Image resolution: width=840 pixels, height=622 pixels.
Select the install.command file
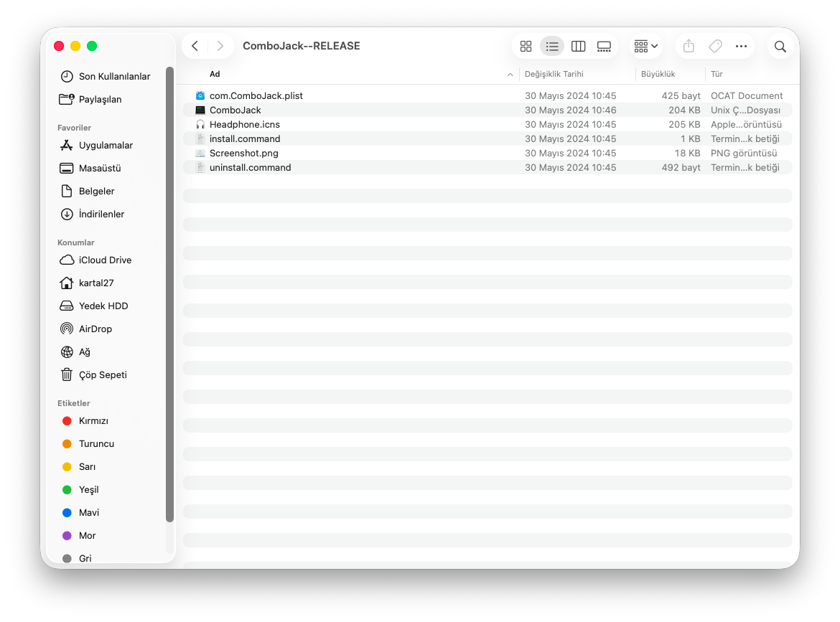click(x=245, y=138)
